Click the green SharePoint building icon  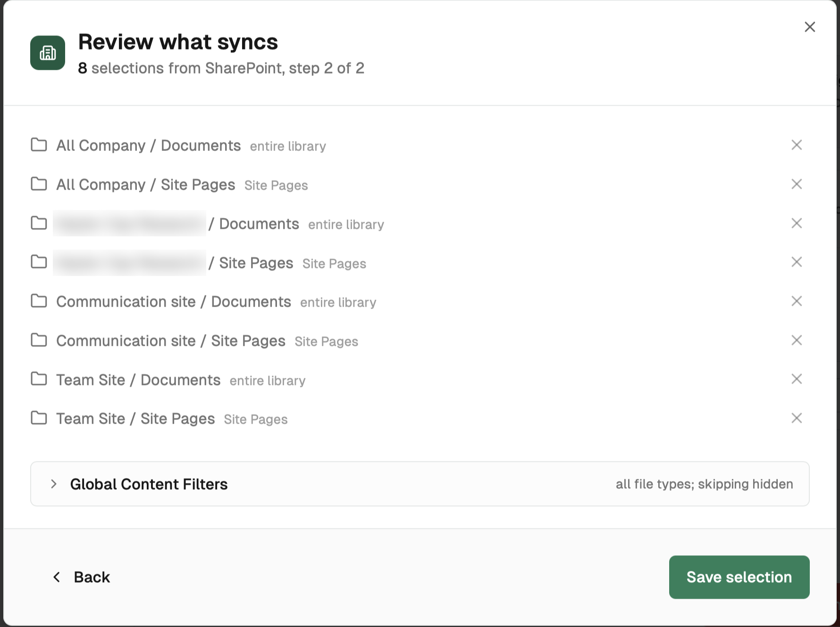[48, 53]
